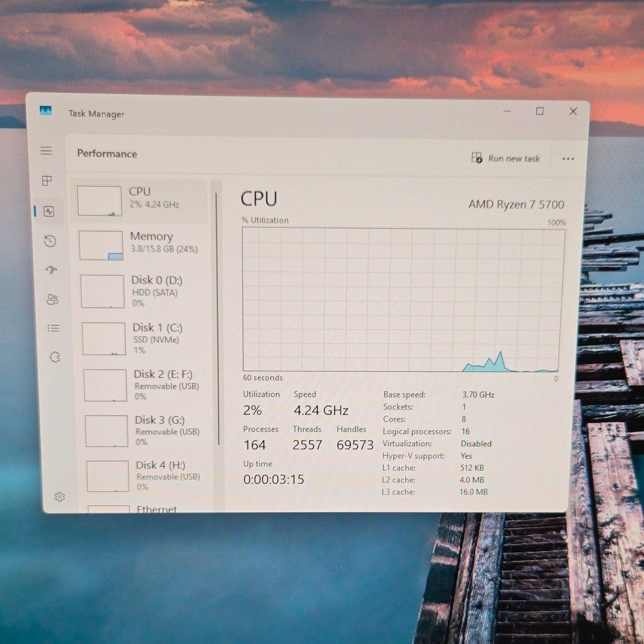Image resolution: width=644 pixels, height=644 pixels.
Task: Select Disk 2 (E: F:) removable item
Action: pos(146,385)
